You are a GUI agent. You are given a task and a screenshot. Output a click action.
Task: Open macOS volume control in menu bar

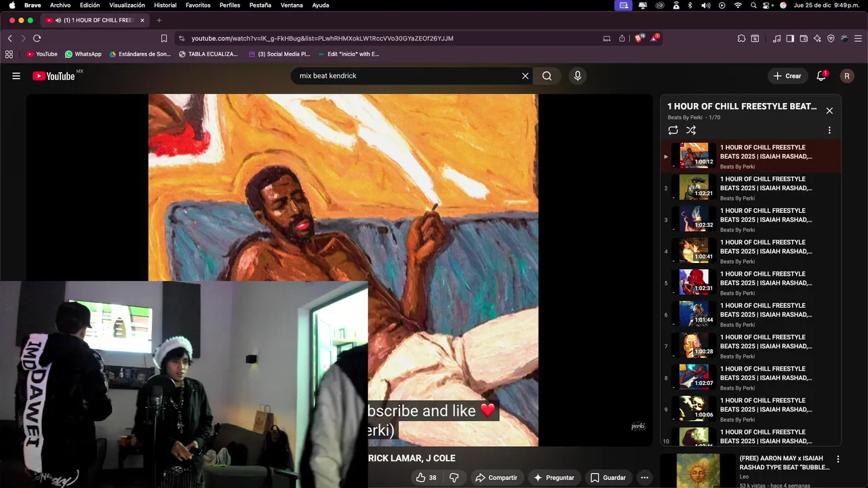[x=706, y=5]
